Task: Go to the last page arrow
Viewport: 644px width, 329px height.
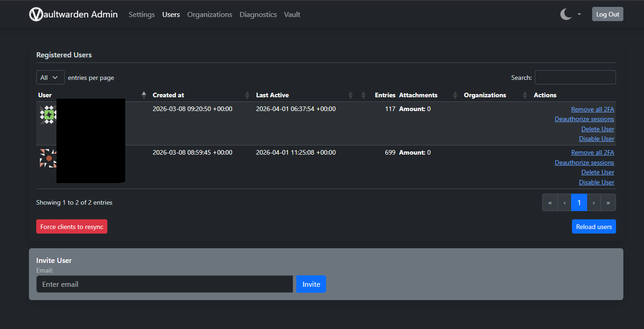Action: pos(608,202)
